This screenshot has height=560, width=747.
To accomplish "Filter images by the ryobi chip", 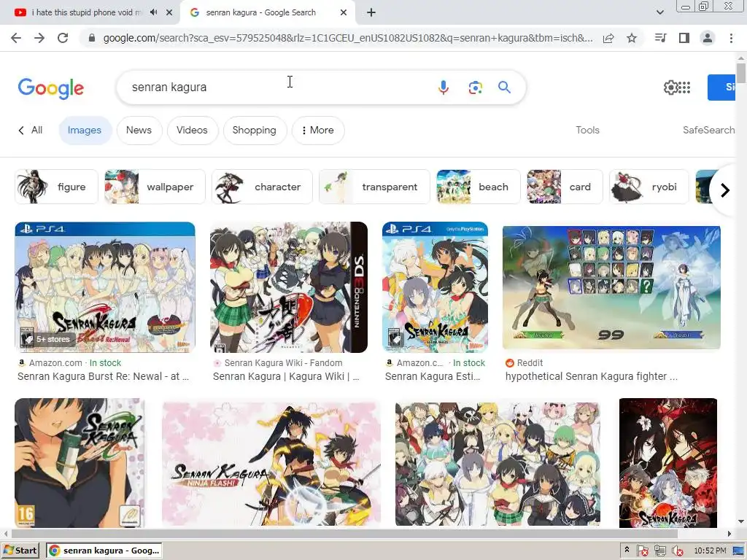I will coord(649,187).
